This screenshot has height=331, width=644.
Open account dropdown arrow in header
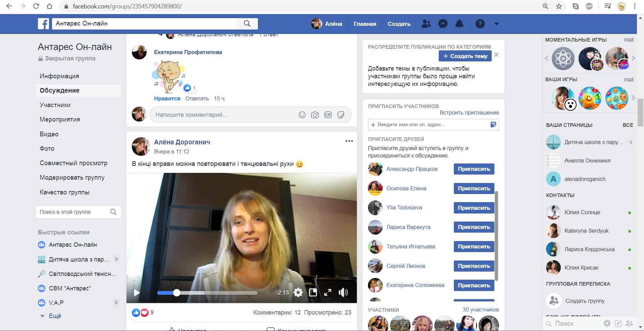(x=496, y=24)
